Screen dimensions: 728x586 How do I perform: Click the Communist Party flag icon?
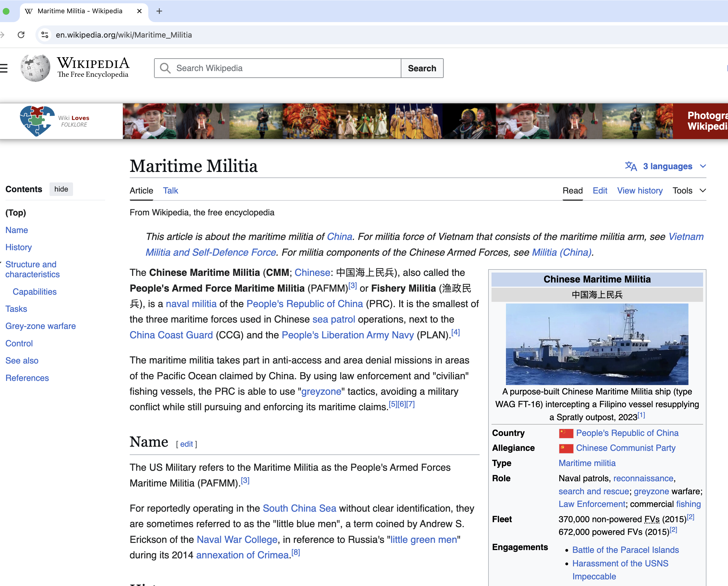(x=566, y=448)
